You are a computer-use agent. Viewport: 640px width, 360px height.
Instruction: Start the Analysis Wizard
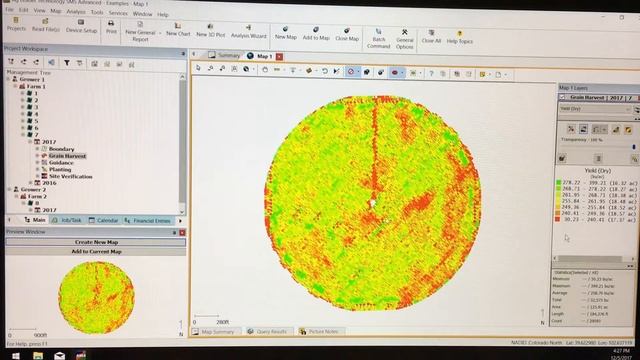248,31
